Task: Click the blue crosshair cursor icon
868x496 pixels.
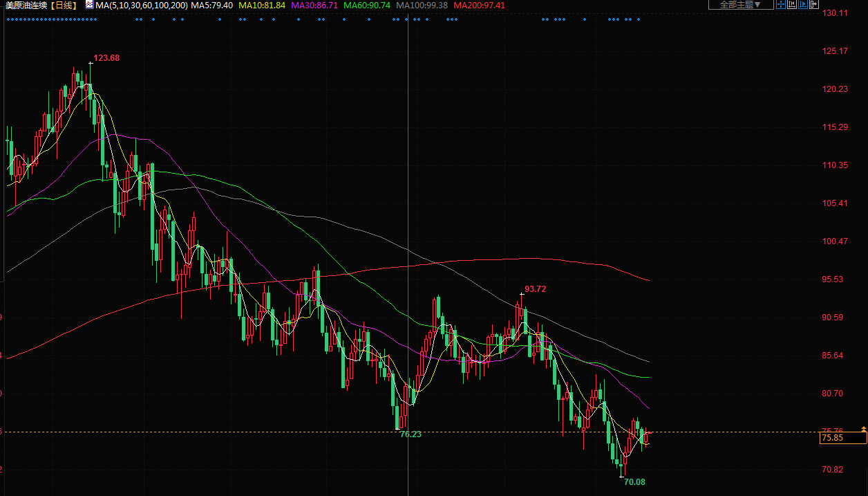Action: pyautogui.click(x=781, y=5)
